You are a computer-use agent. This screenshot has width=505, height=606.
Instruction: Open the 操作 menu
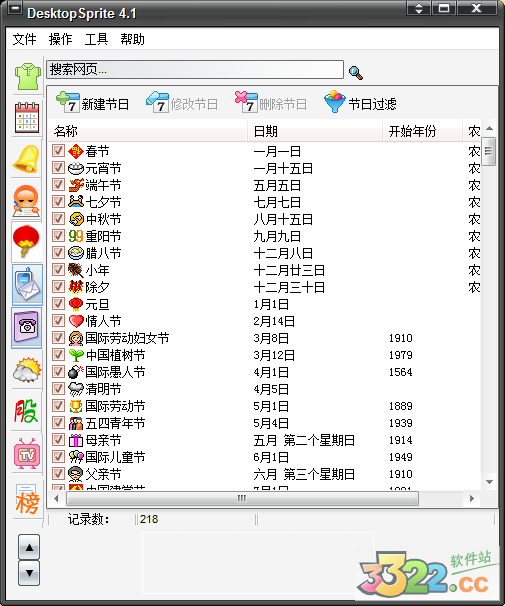60,39
